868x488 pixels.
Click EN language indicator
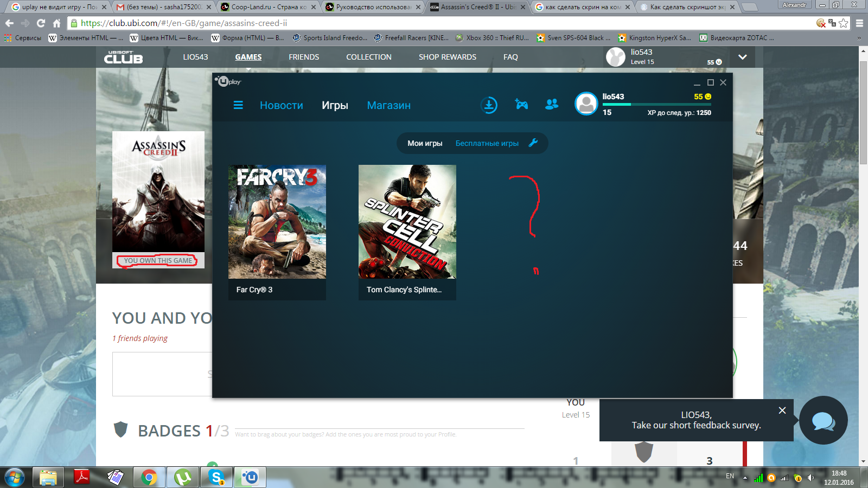730,476
